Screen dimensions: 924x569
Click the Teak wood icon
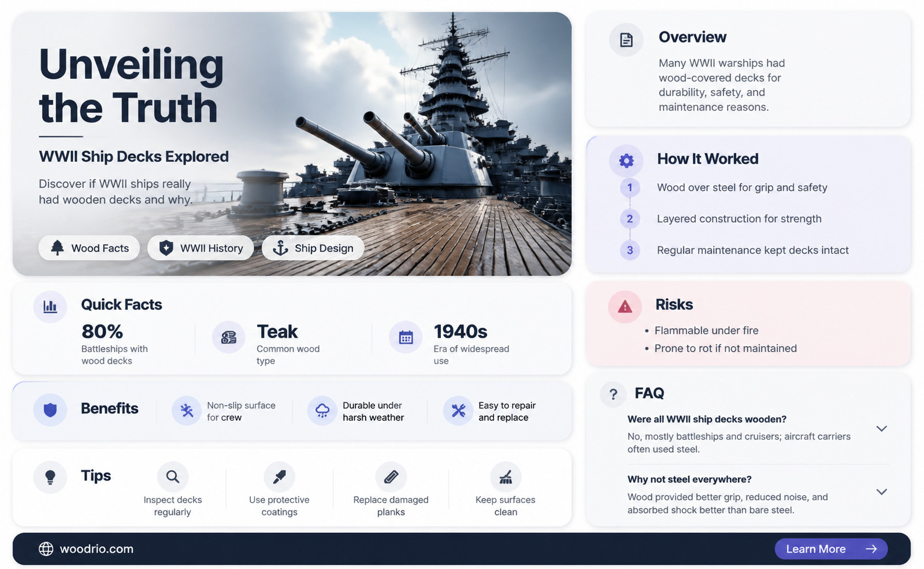(x=229, y=337)
